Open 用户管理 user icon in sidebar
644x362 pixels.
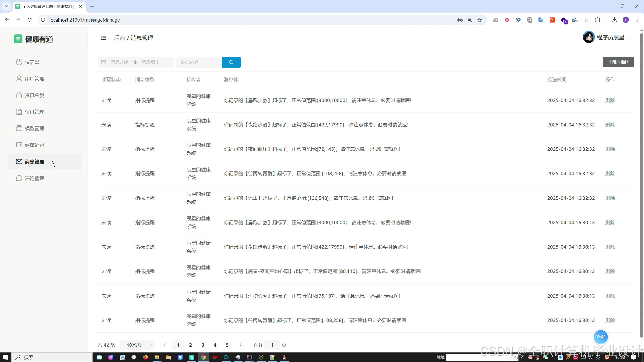pyautogui.click(x=19, y=79)
